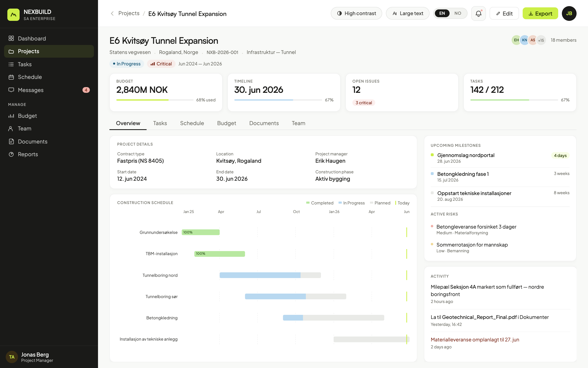Screen dimensions: 588x368
Task: Open the Gjennomslag nordportal milestone
Action: pyautogui.click(x=500, y=158)
